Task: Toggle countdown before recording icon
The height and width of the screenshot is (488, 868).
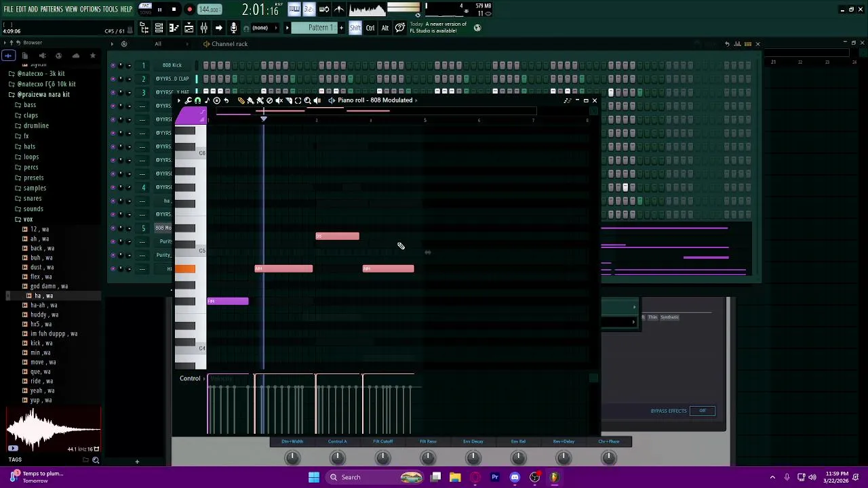Action: coord(309,9)
